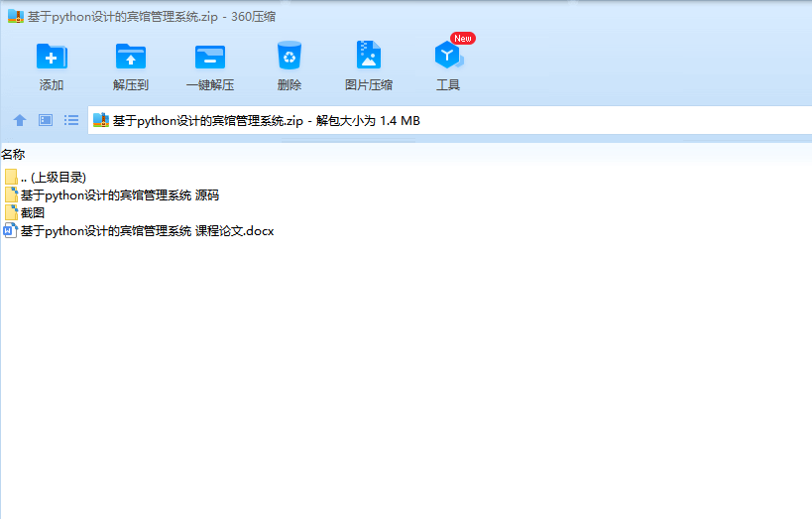The height and width of the screenshot is (519, 812).
Task: Click the 删除 (Delete) trash icon
Action: click(289, 56)
